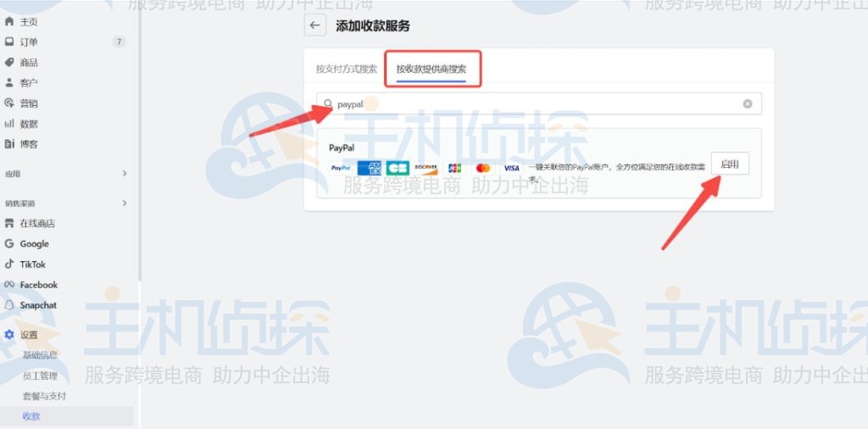Click the 设置 gear icon
This screenshot has width=868, height=429.
pyautogui.click(x=9, y=335)
